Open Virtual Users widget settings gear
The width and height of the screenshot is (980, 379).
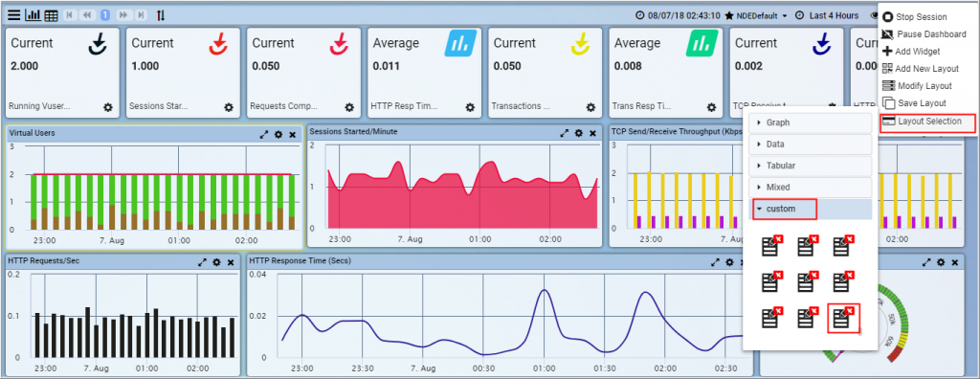click(x=278, y=134)
